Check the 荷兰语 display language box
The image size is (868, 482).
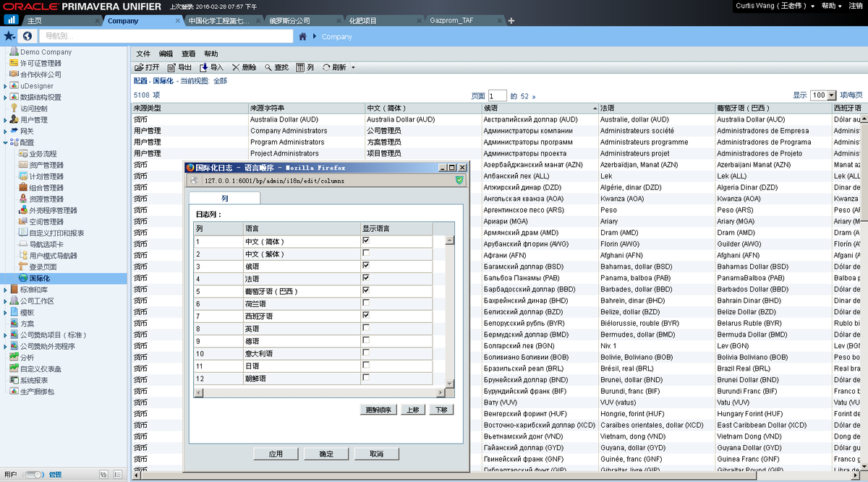click(366, 303)
